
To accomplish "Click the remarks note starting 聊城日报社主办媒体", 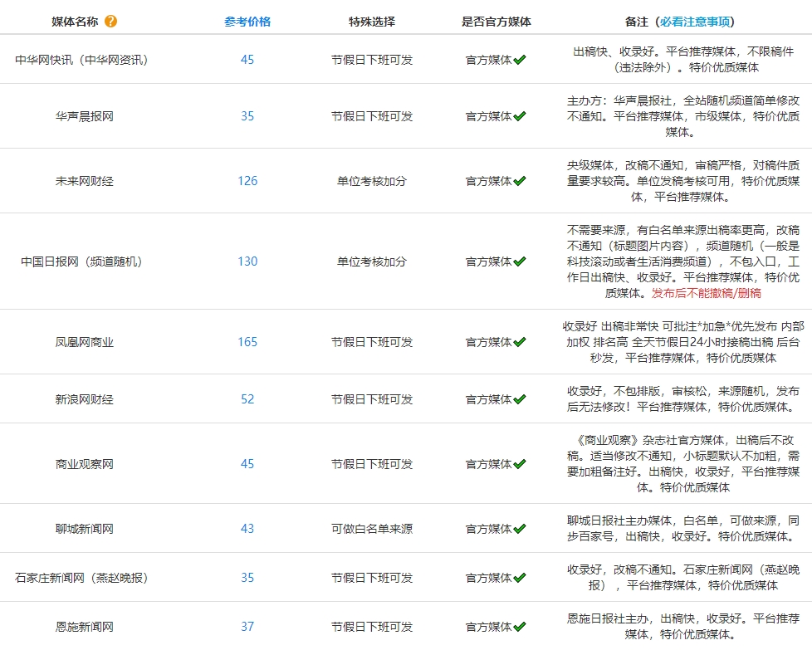I will pos(683,529).
